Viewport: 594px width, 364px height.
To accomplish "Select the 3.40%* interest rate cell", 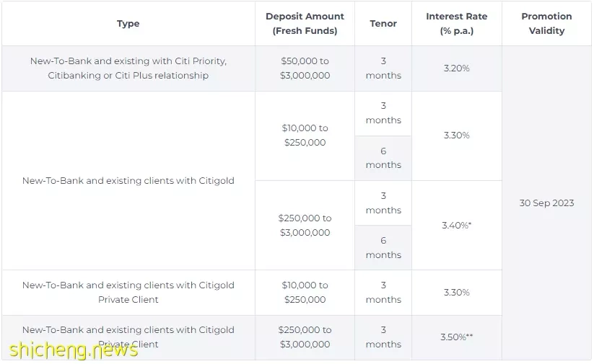I will pos(456,225).
